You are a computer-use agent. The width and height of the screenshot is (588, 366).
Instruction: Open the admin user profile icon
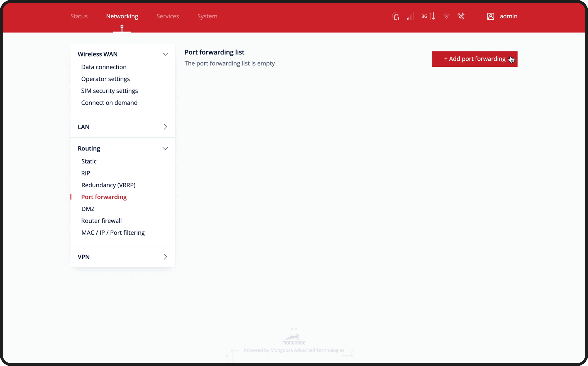(x=491, y=16)
